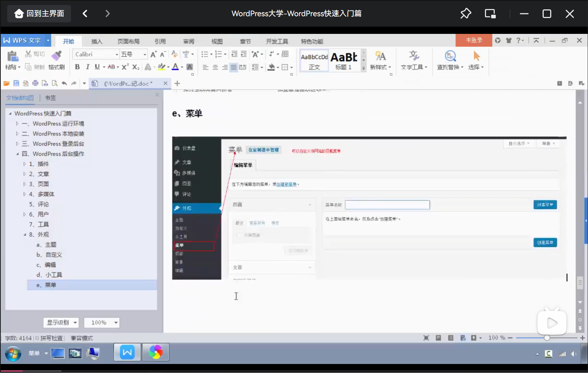Open the 引用 ribbon tab
Viewport: 588px width, 373px height.
[x=160, y=41]
